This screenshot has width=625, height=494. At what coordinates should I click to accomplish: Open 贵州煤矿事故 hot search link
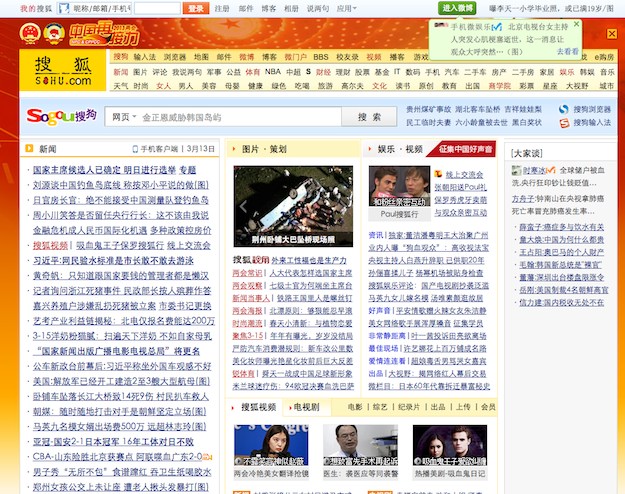pos(428,109)
